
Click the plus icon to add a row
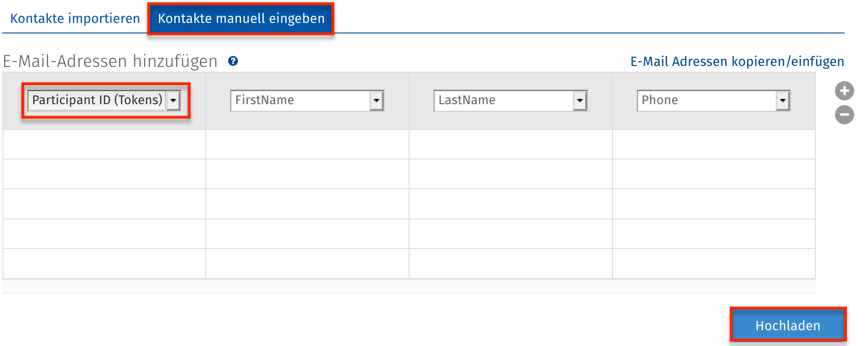pyautogui.click(x=845, y=90)
